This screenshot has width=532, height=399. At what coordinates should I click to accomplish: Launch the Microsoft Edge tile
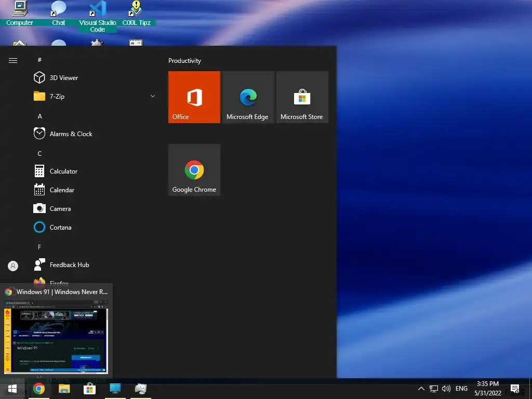click(248, 97)
